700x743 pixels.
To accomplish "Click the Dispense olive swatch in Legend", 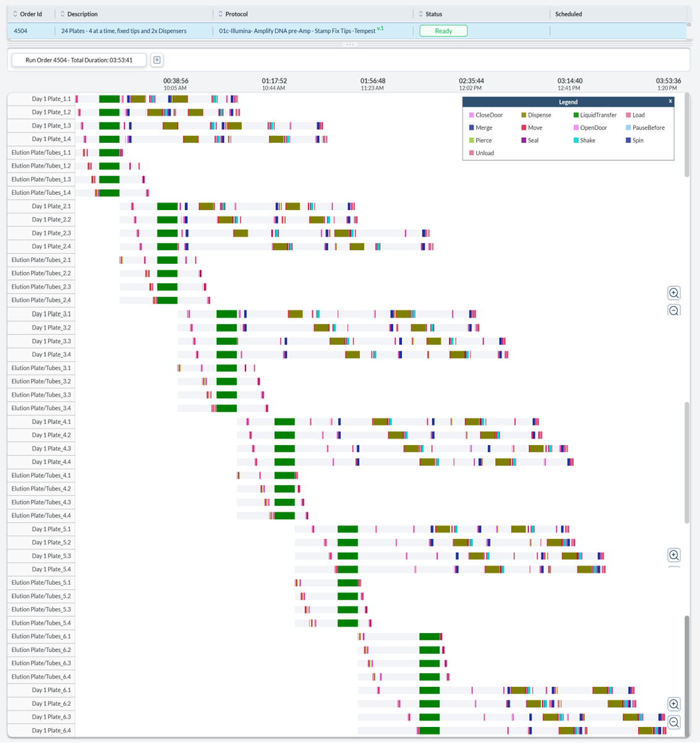I will (x=524, y=115).
